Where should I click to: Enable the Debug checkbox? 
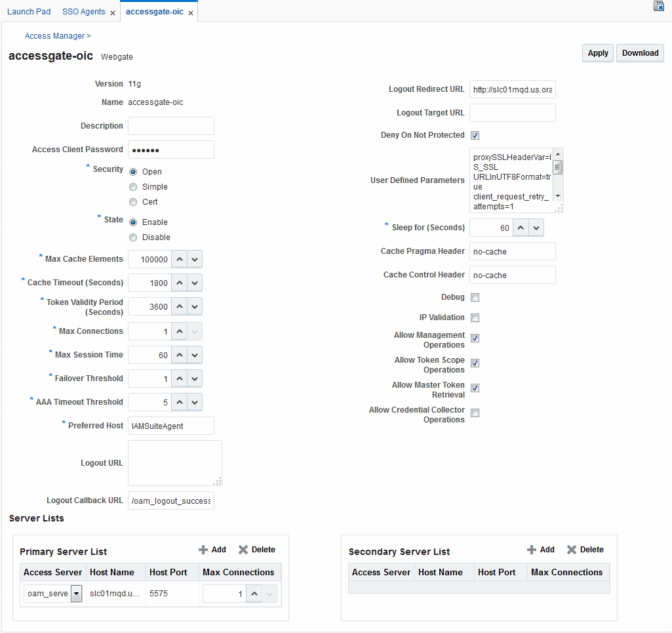(475, 298)
